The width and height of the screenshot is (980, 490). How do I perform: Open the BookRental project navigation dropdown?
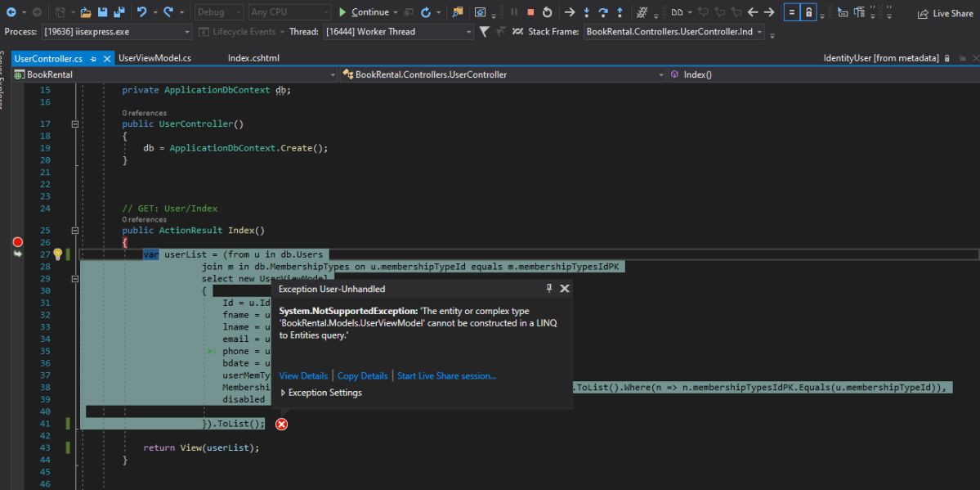tap(174, 74)
